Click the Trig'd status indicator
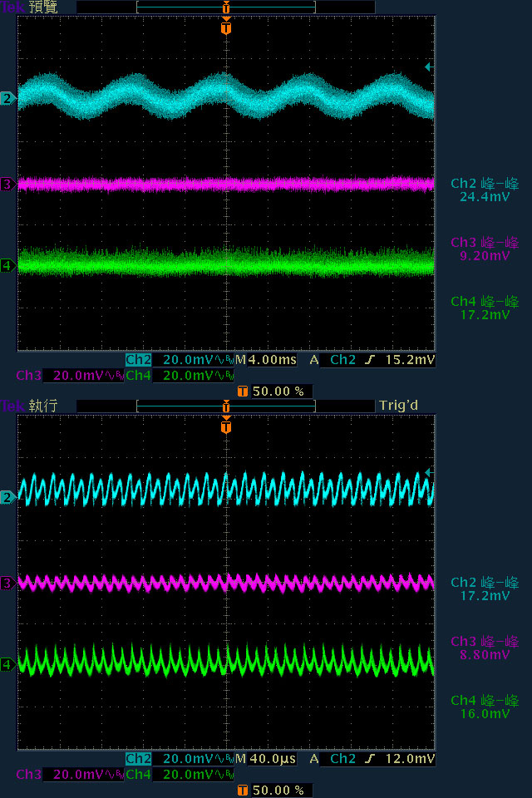 point(399,406)
